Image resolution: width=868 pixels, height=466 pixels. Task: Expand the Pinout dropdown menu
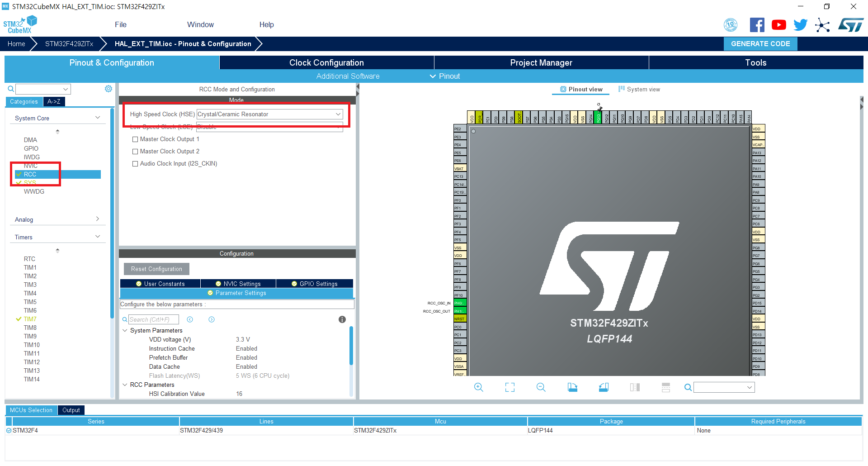tap(445, 76)
